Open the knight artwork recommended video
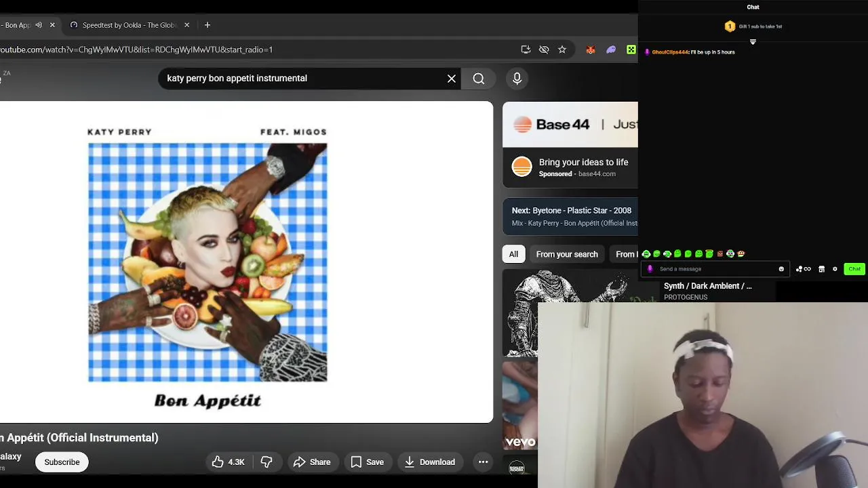 [x=570, y=313]
